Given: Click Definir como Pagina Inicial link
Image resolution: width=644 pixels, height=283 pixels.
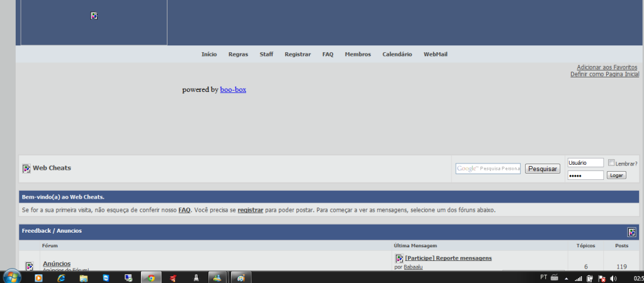Looking at the screenshot, I should (604, 74).
